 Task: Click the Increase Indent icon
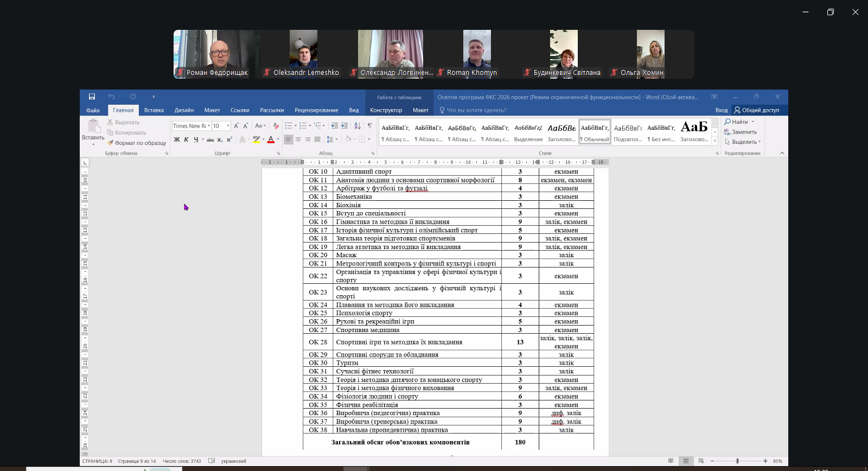344,126
